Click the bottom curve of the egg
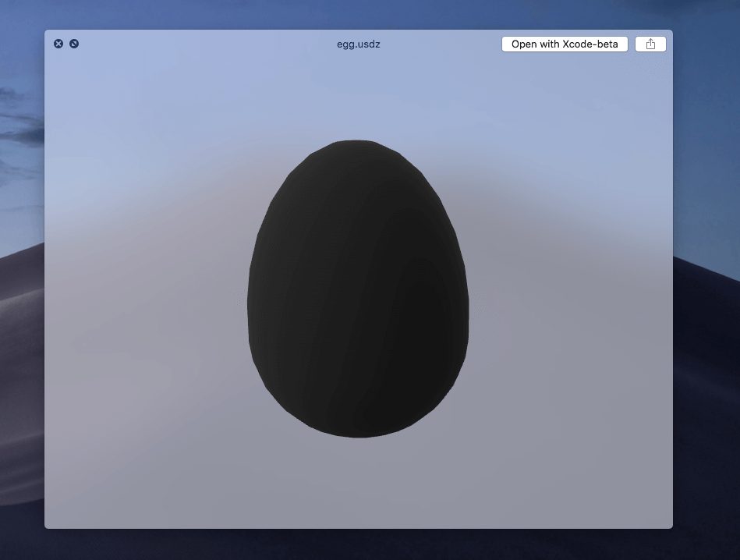The width and height of the screenshot is (740, 560). pos(358,432)
